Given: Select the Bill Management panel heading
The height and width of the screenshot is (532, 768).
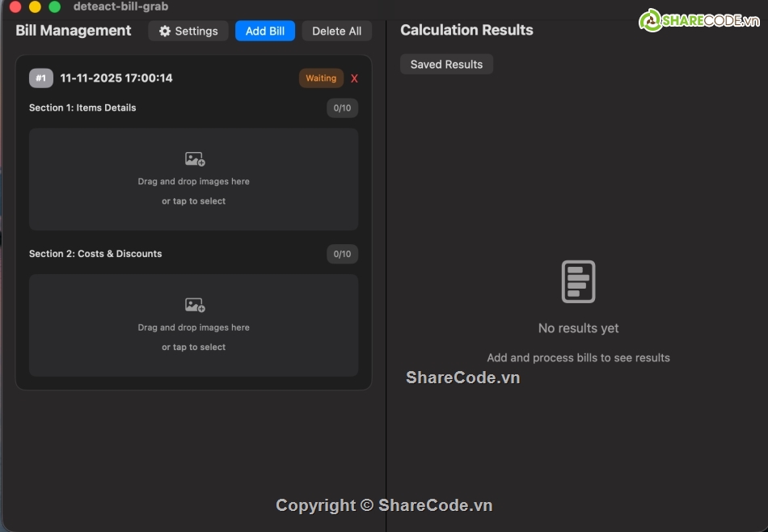Looking at the screenshot, I should (x=73, y=31).
